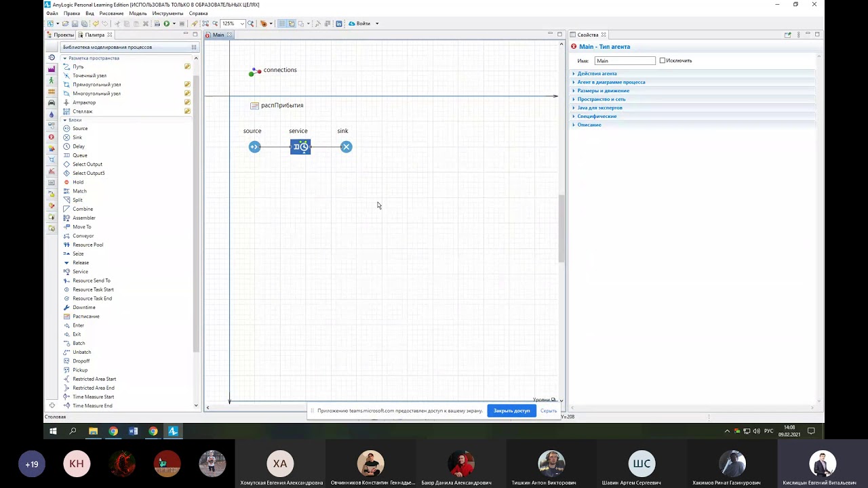Click the Save toolbar icon
Screen dimensions: 868x488
click(75, 24)
